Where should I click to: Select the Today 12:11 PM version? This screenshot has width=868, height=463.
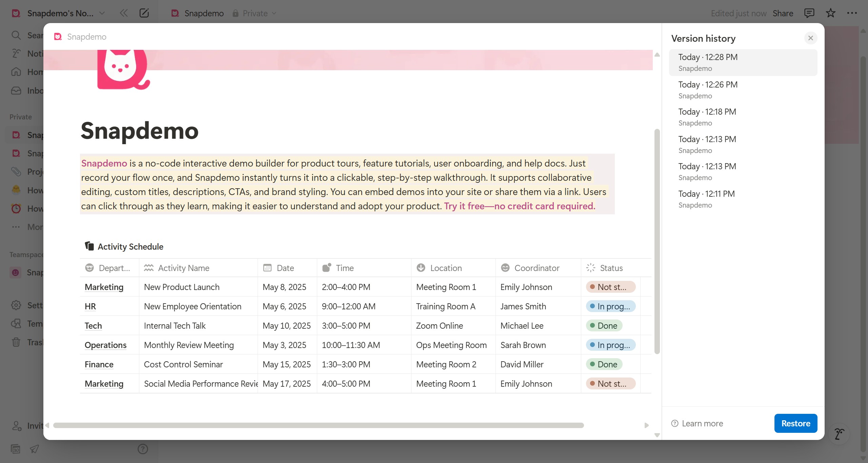click(x=743, y=199)
